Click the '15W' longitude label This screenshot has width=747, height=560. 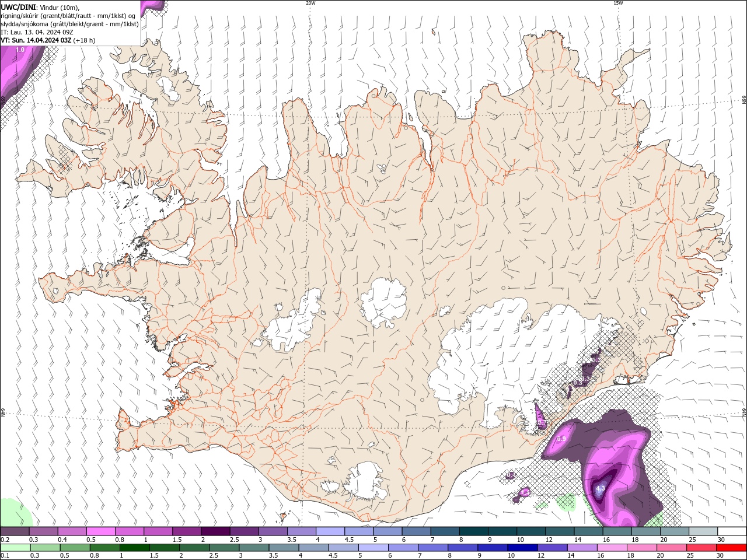point(618,3)
